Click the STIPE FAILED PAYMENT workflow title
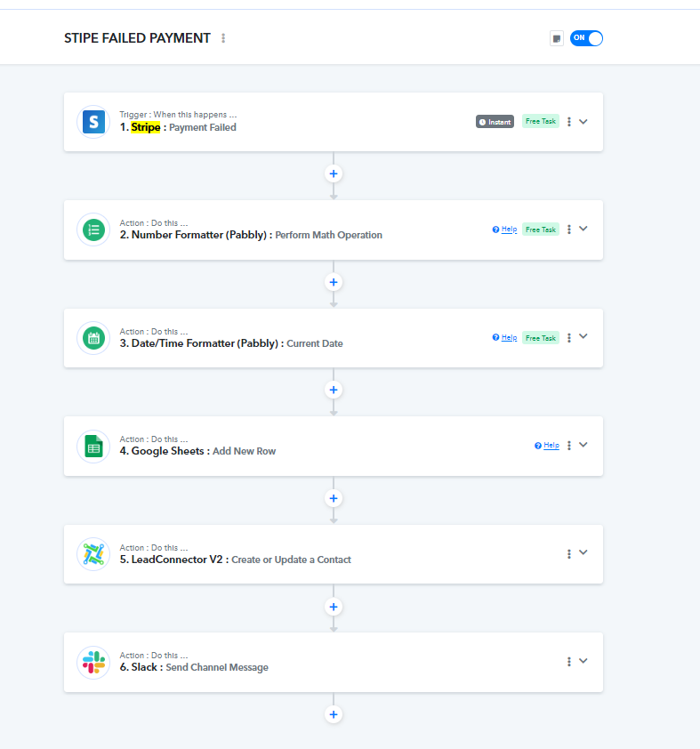This screenshot has height=749, width=700. (x=138, y=38)
